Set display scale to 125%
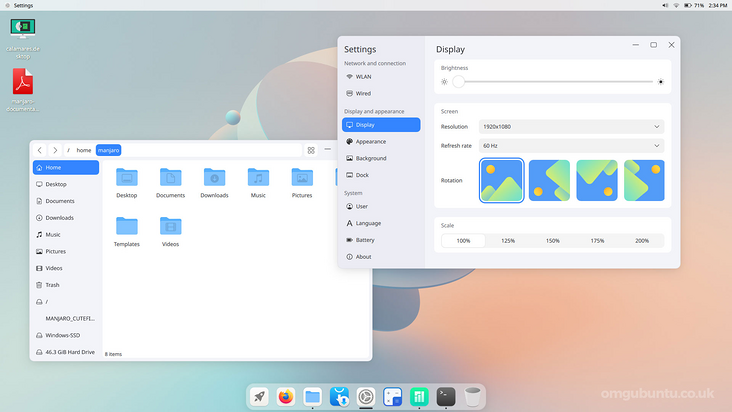Image resolution: width=732 pixels, height=412 pixels. tap(508, 241)
